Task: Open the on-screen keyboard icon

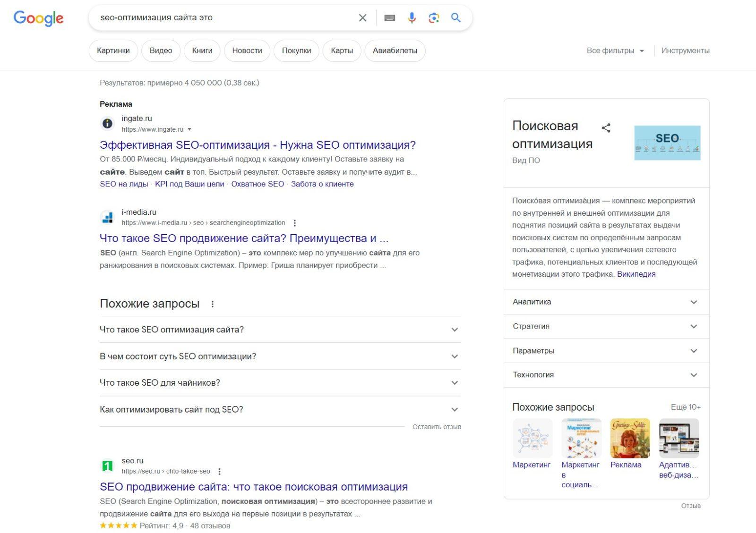Action: coord(389,18)
